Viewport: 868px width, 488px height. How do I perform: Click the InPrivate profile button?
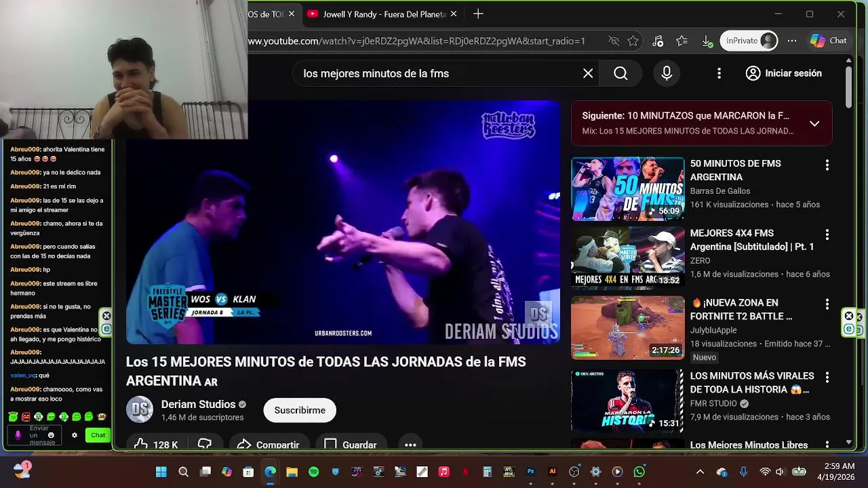click(x=749, y=41)
